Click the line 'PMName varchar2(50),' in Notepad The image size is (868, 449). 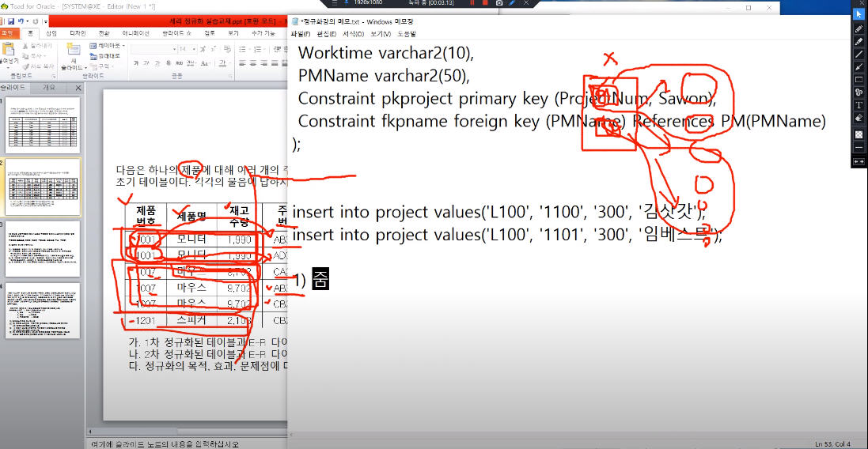click(x=384, y=75)
